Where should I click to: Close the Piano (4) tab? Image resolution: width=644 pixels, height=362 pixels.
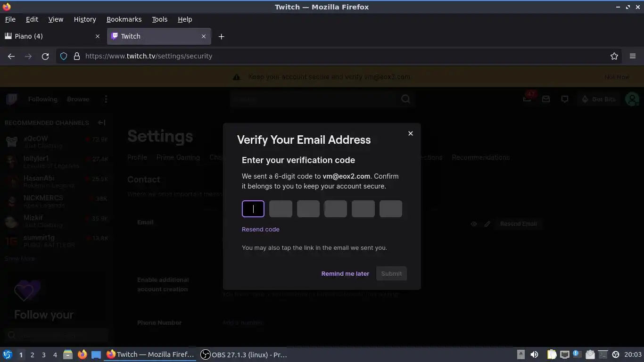(x=98, y=36)
